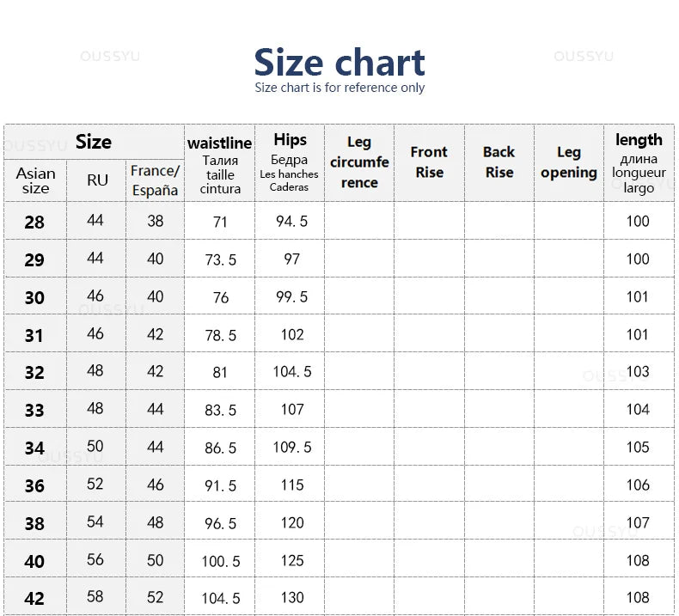
Task: Select the length value 103
Action: [638, 372]
